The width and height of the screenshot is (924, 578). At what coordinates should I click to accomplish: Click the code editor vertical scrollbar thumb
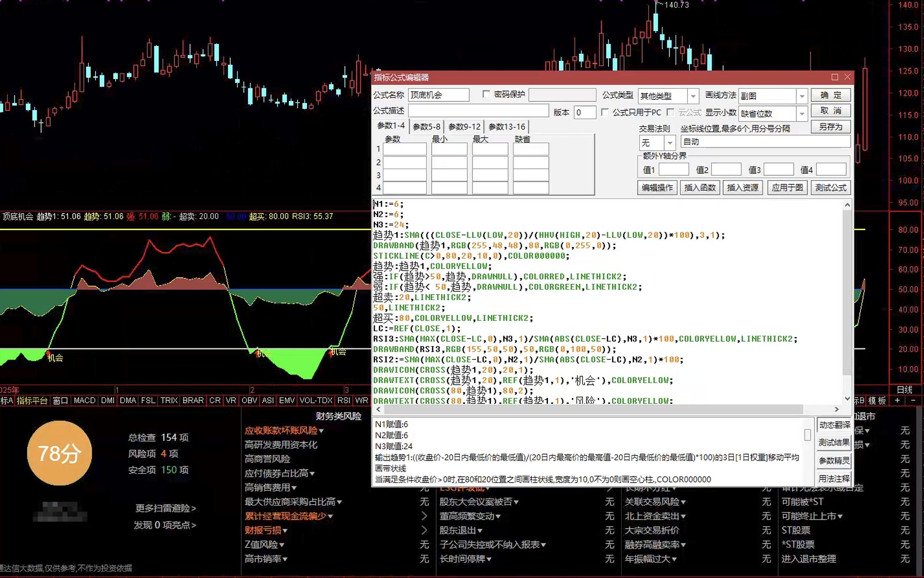(x=847, y=293)
